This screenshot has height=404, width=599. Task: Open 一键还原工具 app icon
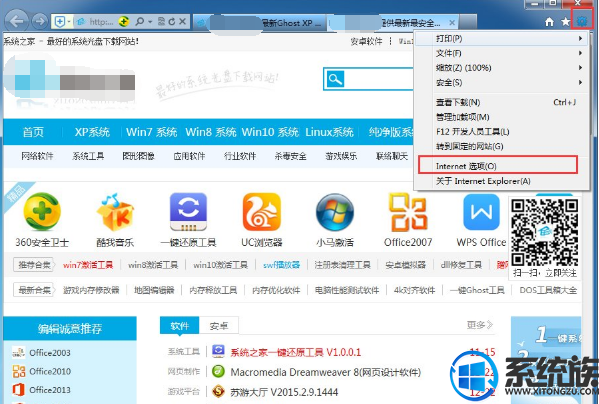tap(188, 212)
